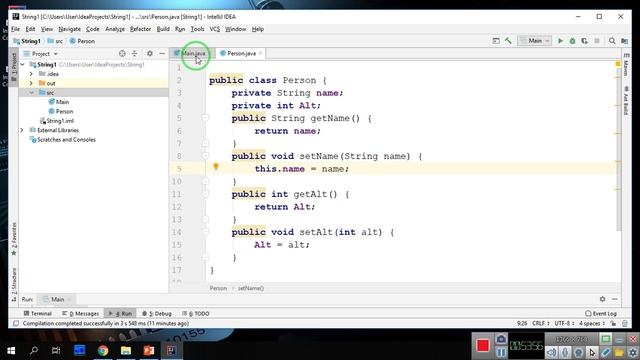Click the yellow lightbulb intention icon
The image size is (640, 360).
coord(216,167)
